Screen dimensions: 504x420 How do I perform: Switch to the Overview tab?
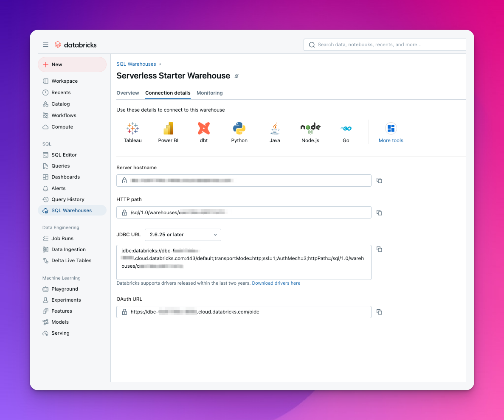click(128, 93)
